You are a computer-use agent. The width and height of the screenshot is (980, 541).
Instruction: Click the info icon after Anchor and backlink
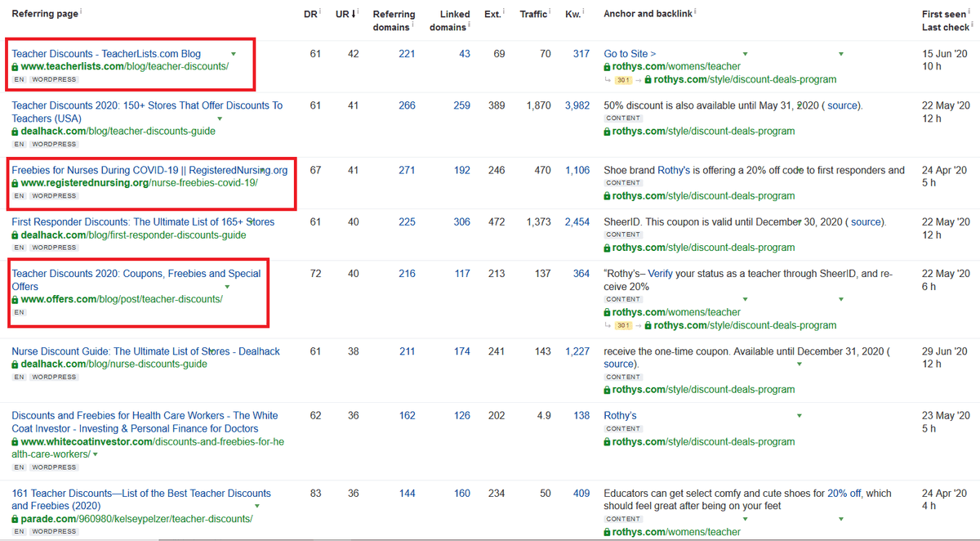coord(695,11)
